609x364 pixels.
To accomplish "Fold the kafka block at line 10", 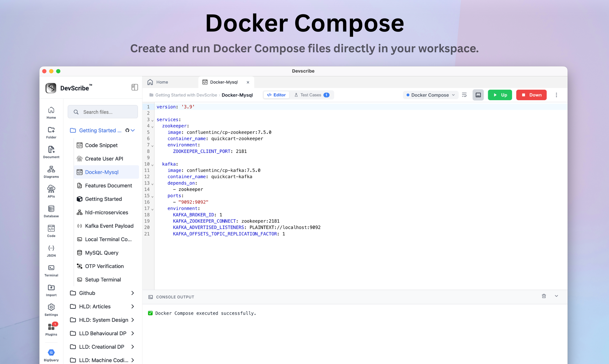I will pos(152,165).
